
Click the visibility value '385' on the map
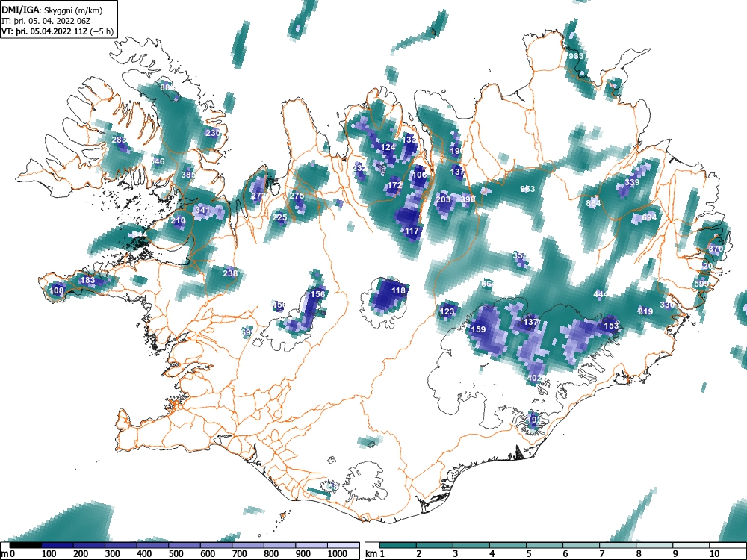189,175
